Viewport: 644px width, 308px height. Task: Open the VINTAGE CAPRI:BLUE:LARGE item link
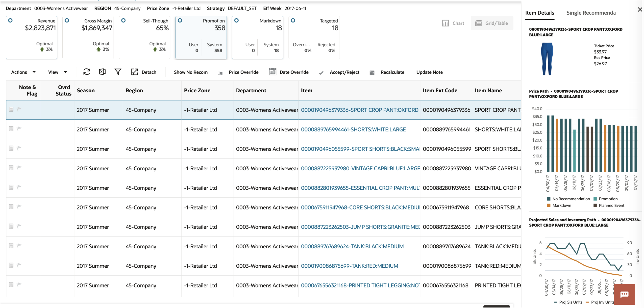(x=360, y=168)
